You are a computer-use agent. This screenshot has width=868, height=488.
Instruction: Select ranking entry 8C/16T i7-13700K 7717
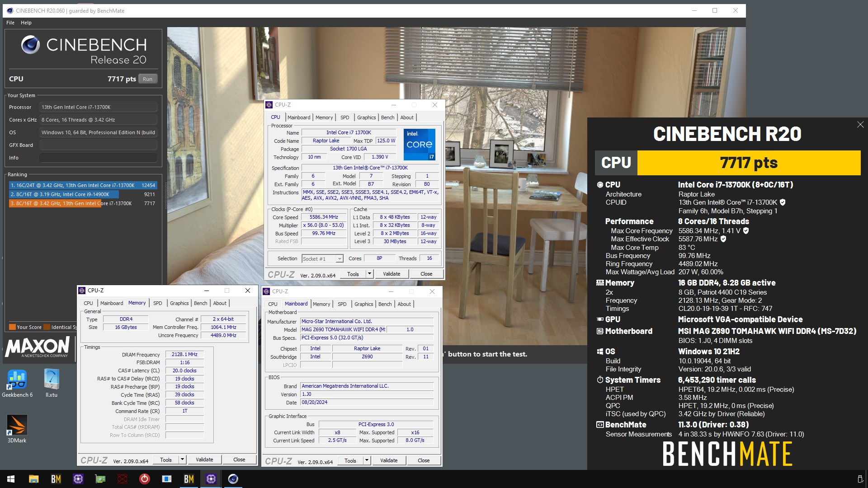click(83, 203)
